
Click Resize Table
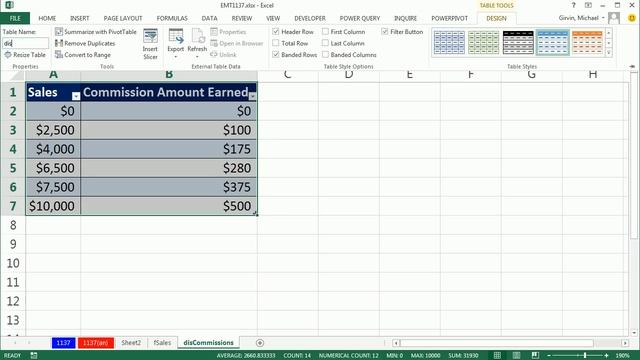pyautogui.click(x=25, y=54)
